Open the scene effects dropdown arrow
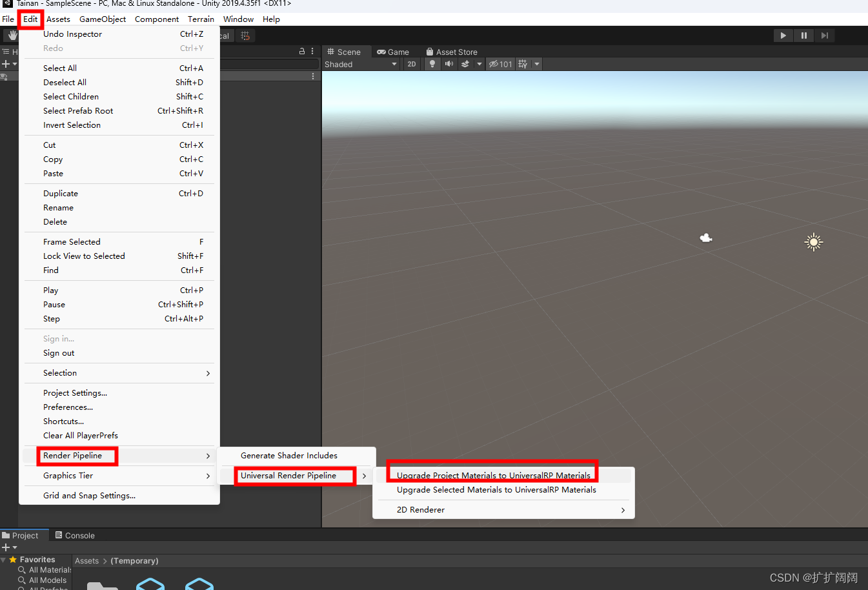The image size is (868, 590). tap(479, 64)
